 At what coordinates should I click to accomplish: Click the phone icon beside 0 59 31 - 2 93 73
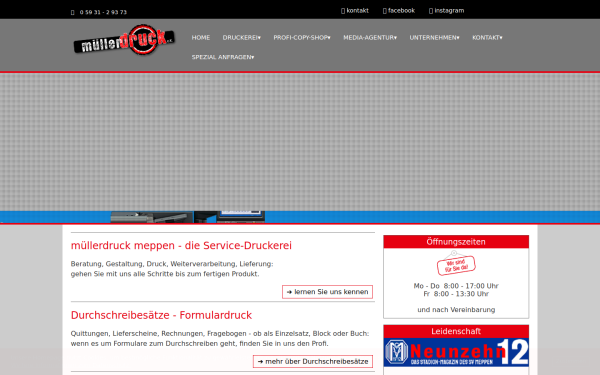pyautogui.click(x=73, y=12)
